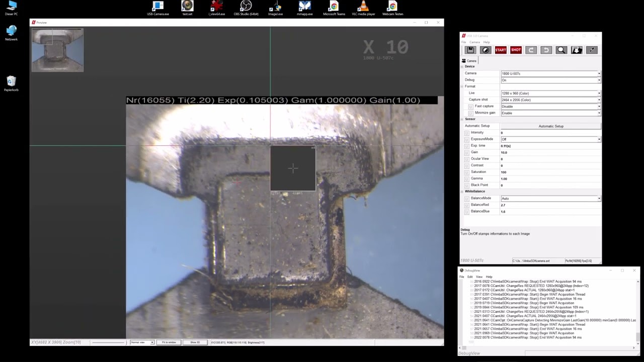Open the ExposureMode Off dropdown
Screen dimensions: 644x362
point(550,139)
